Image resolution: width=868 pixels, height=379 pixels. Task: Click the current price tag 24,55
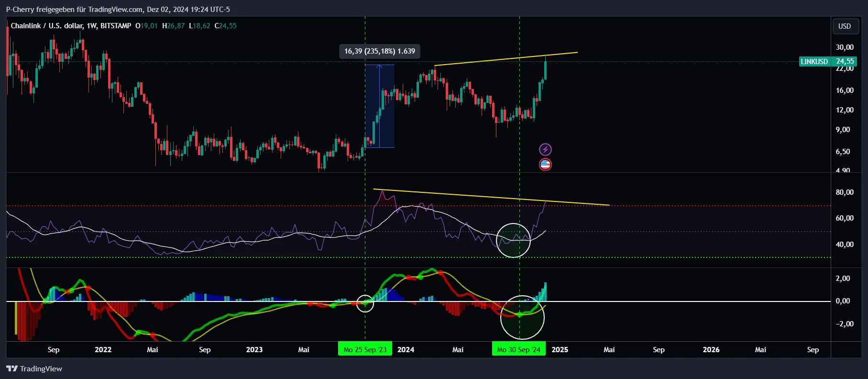tap(845, 61)
